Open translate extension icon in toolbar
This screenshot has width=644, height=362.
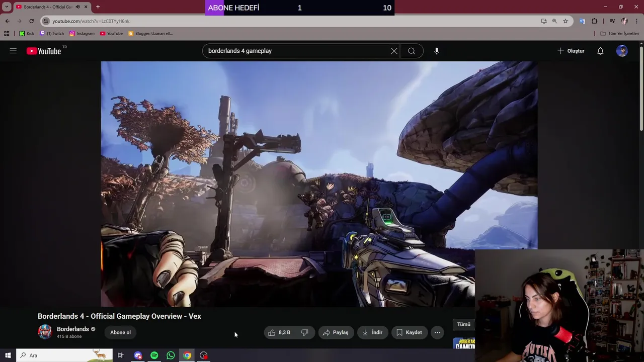[582, 21]
